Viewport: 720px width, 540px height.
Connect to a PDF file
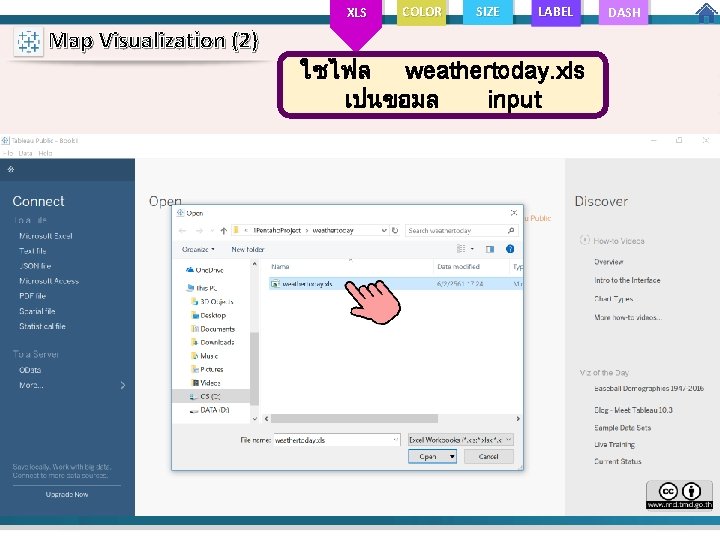point(32,296)
